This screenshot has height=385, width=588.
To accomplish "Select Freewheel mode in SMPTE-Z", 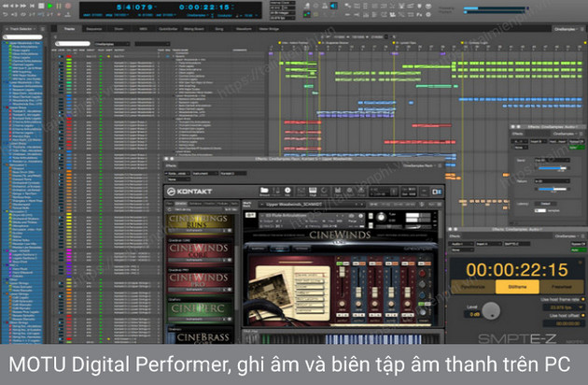I will [561, 287].
